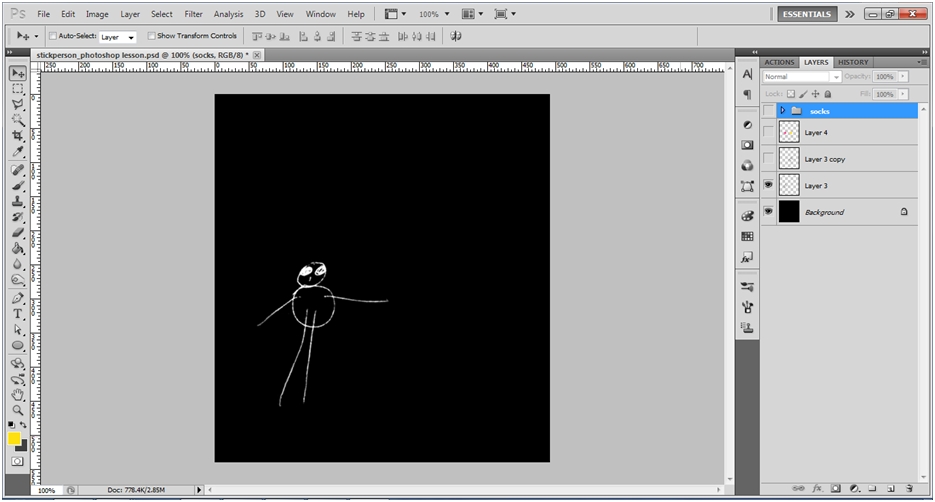
Task: Select the Eraser tool
Action: tap(18, 233)
